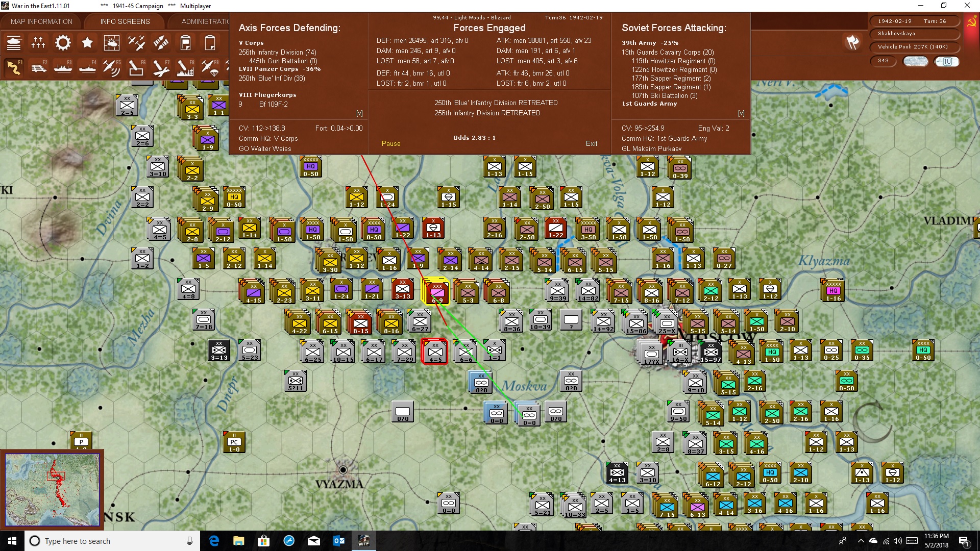Click the taskbar search box
The image size is (980, 551).
click(112, 541)
